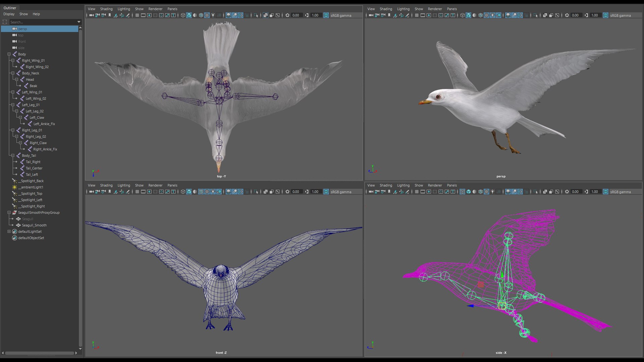Click Bookmarks icon in top view toolbar
The width and height of the screenshot is (644, 362).
[110, 15]
